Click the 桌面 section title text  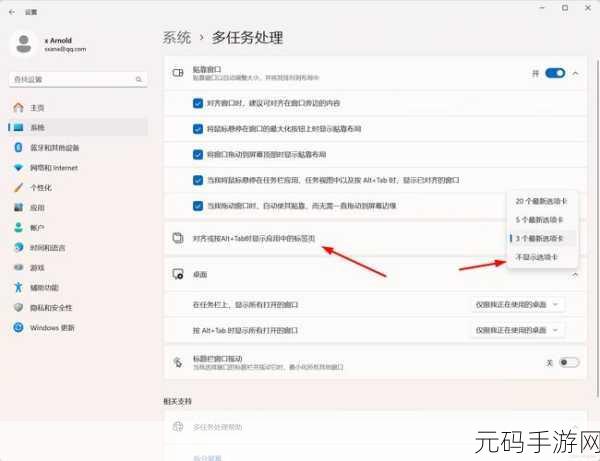(x=200, y=275)
